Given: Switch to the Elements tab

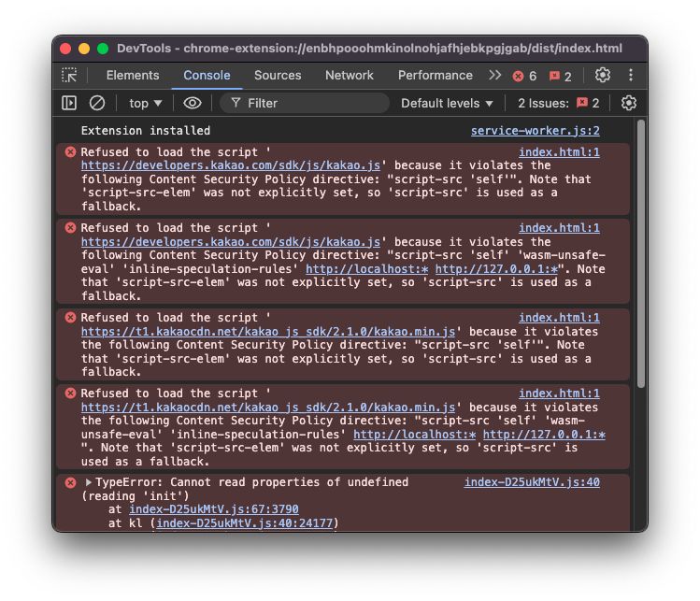Looking at the screenshot, I should [133, 75].
